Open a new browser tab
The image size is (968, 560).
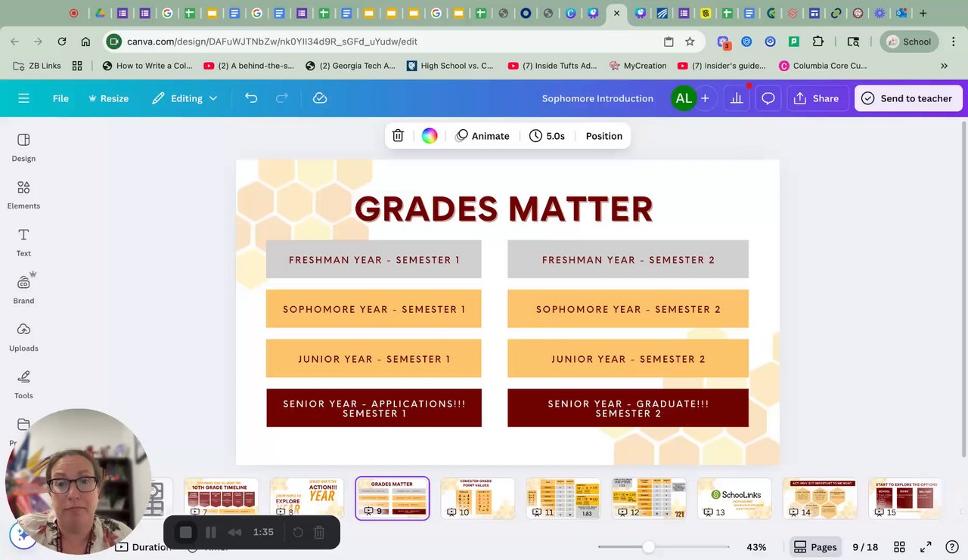pos(923,13)
